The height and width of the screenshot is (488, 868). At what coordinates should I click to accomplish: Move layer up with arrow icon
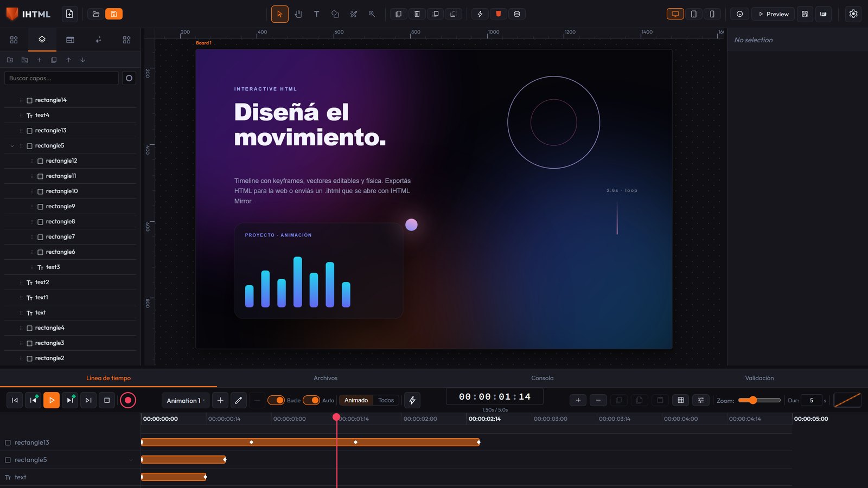coord(68,60)
